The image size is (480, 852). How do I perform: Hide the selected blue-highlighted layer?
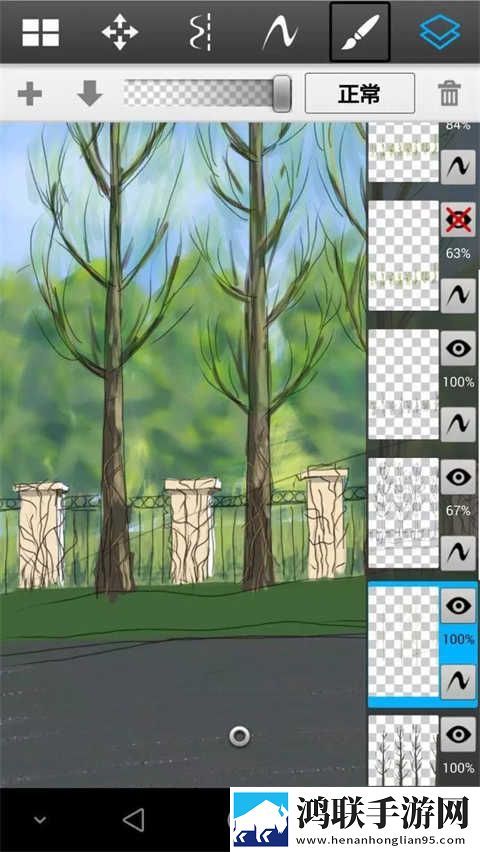click(458, 606)
